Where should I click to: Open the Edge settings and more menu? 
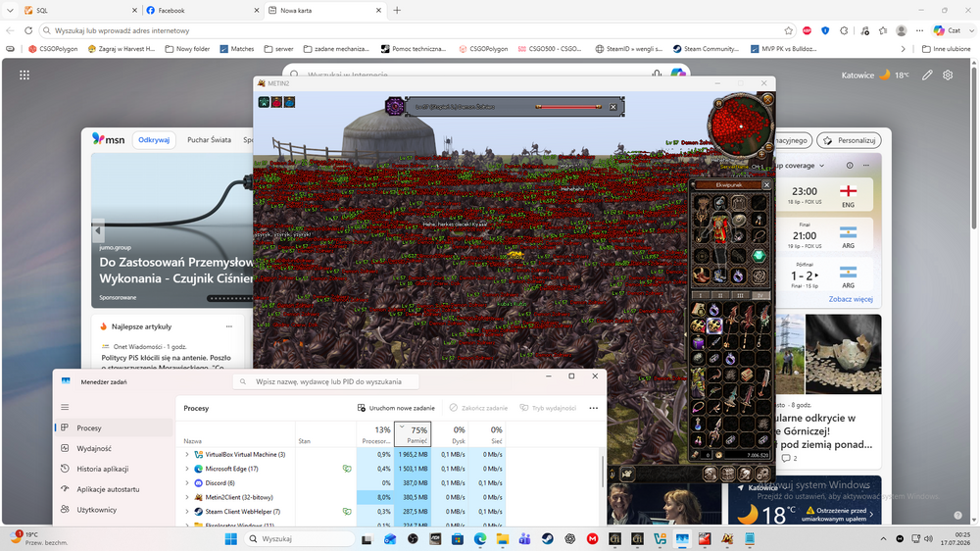(x=919, y=30)
